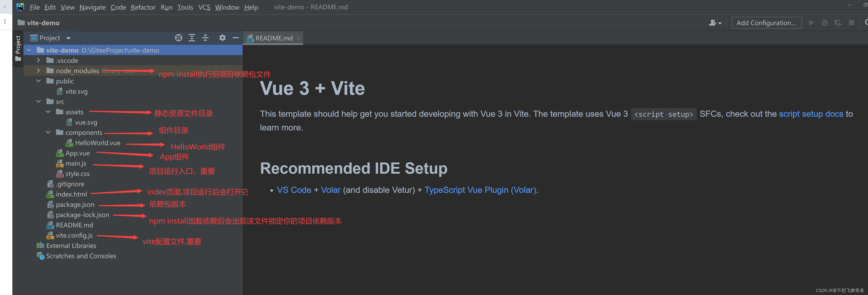Viewport: 868px width, 295px height.
Task: Collapse the src folder
Action: pyautogui.click(x=38, y=101)
